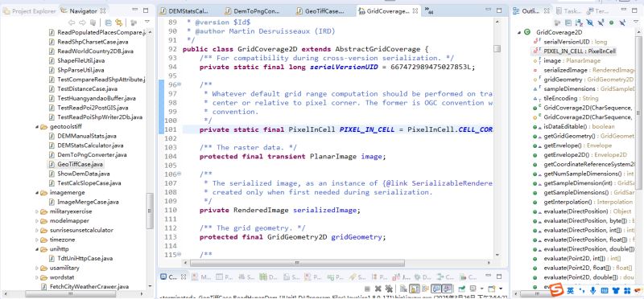Toggle hide static members in Outline

click(x=601, y=23)
